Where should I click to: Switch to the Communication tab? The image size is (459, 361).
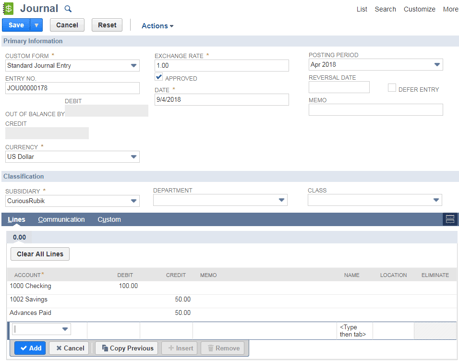[x=61, y=219]
